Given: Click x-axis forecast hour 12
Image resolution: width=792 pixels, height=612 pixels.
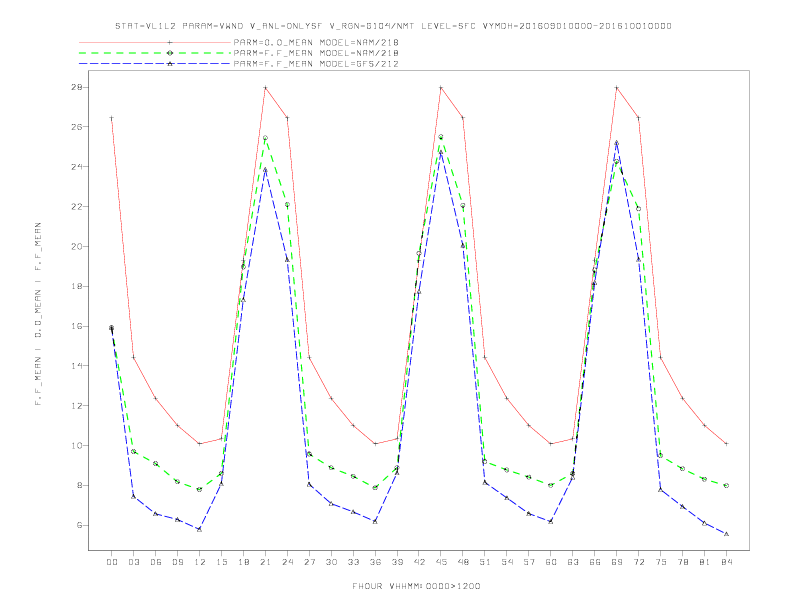Looking at the screenshot, I should pos(200,562).
